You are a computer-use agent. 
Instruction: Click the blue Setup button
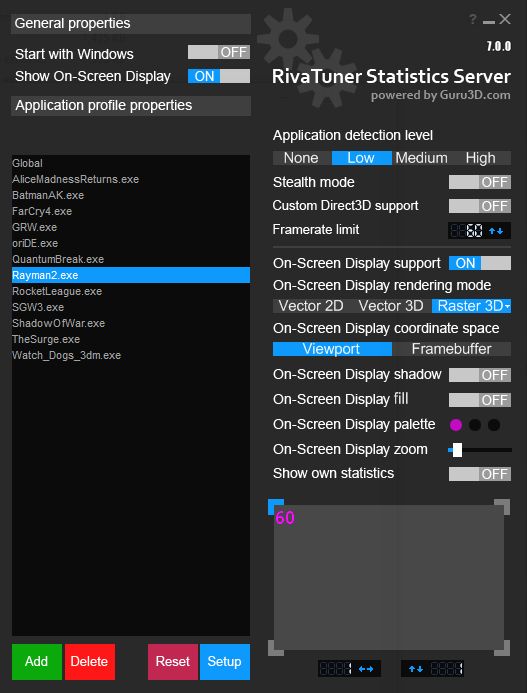pos(225,662)
